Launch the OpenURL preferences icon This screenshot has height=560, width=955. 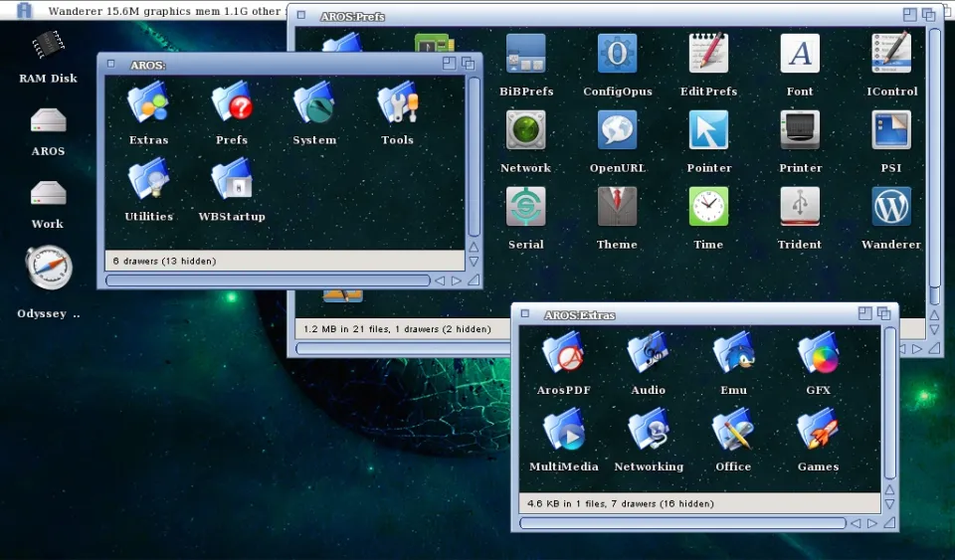pos(617,131)
